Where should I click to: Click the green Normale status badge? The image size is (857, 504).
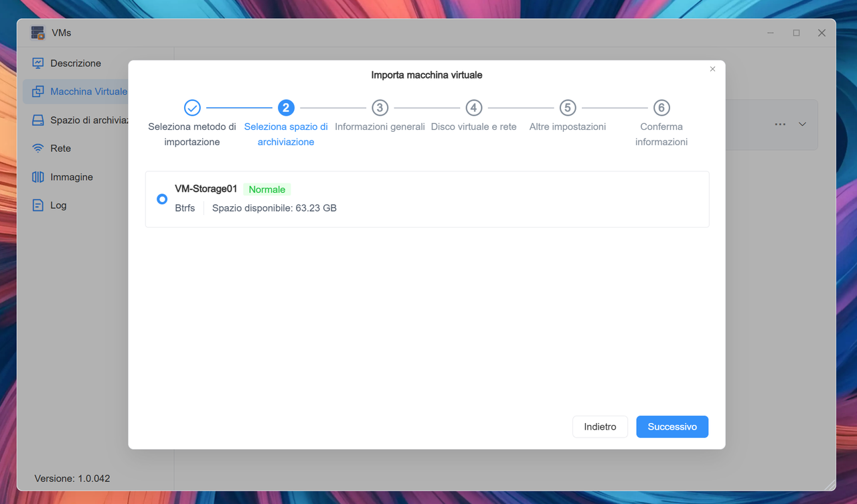(267, 189)
